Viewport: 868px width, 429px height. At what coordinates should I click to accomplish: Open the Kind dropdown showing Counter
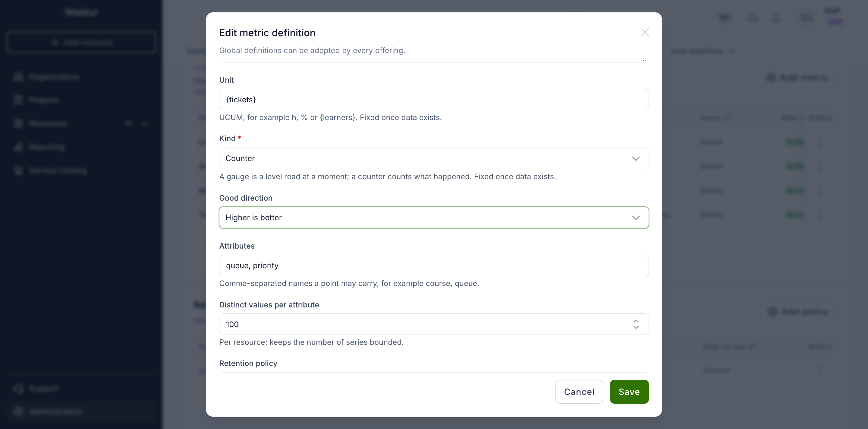434,158
